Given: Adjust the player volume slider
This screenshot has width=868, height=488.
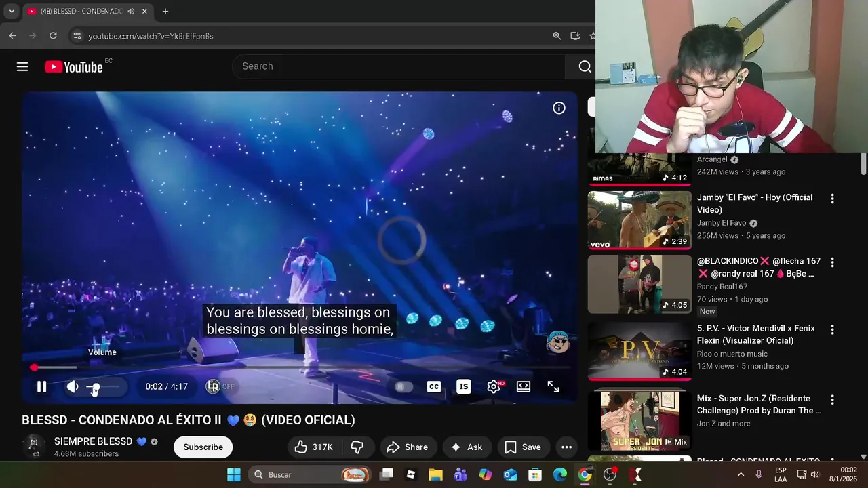Looking at the screenshot, I should click(x=103, y=387).
